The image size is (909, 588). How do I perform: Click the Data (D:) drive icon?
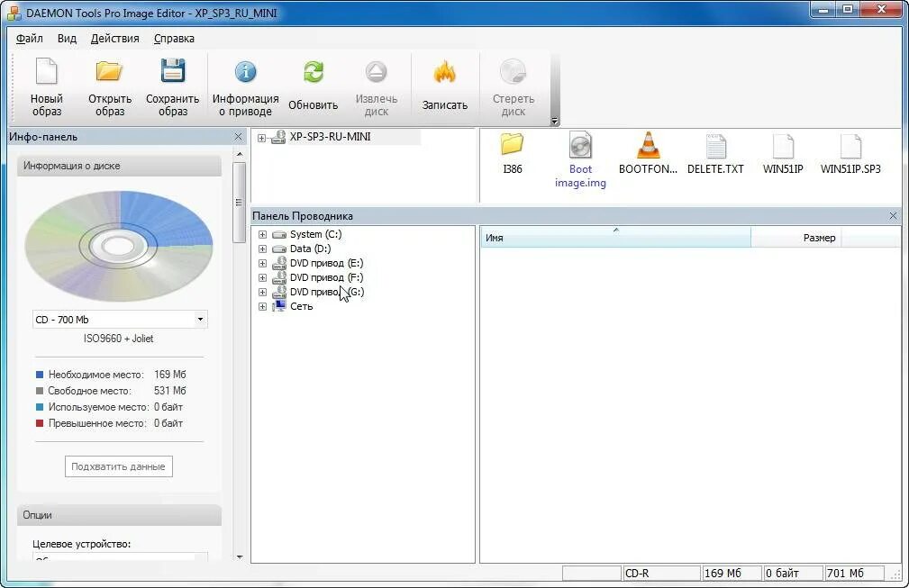279,249
